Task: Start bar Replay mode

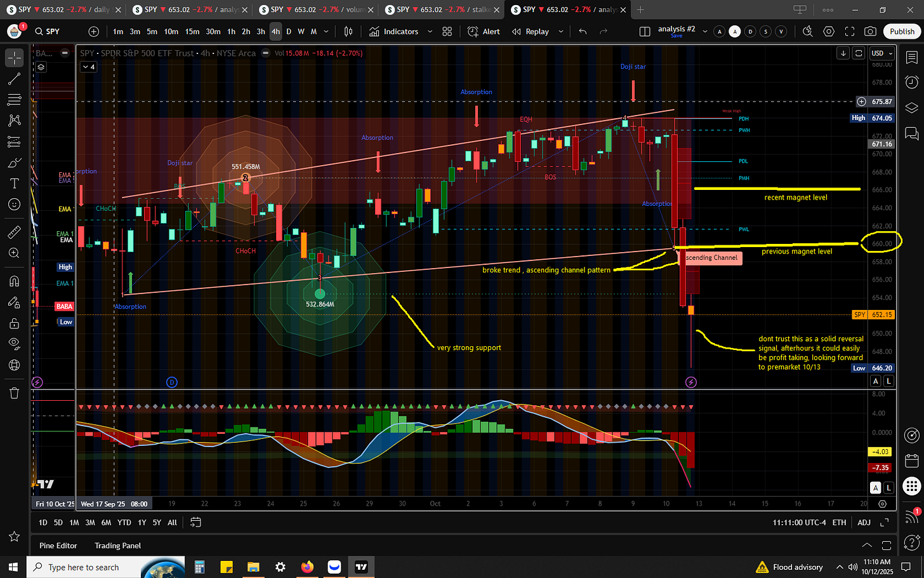Action: pyautogui.click(x=531, y=31)
